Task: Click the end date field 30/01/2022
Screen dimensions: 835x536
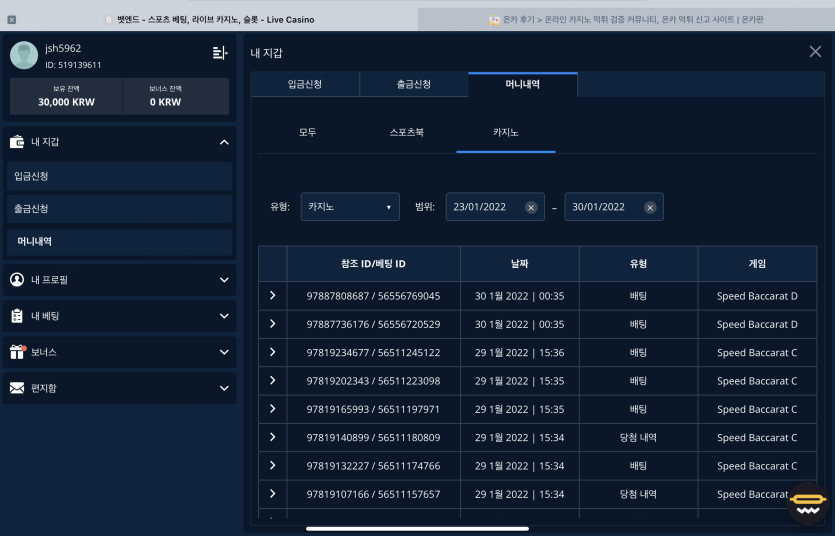Action: tap(613, 207)
